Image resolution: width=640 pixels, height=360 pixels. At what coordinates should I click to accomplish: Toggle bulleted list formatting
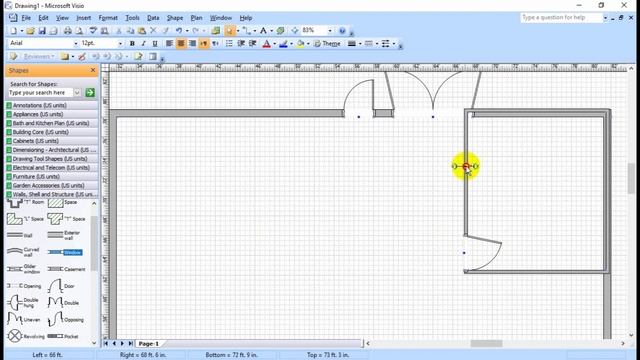click(x=229, y=43)
